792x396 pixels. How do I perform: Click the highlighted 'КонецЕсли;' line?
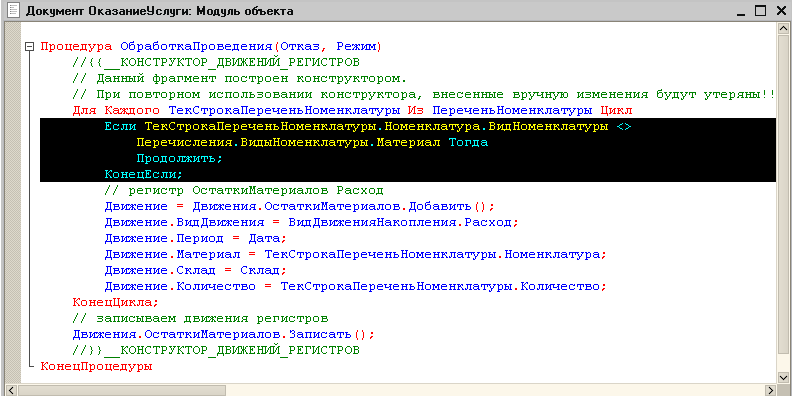coord(143,175)
